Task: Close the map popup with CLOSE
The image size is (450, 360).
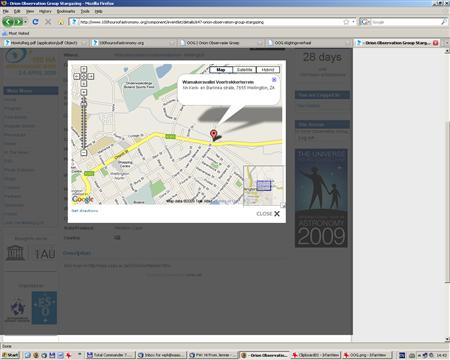Action: coord(268,214)
